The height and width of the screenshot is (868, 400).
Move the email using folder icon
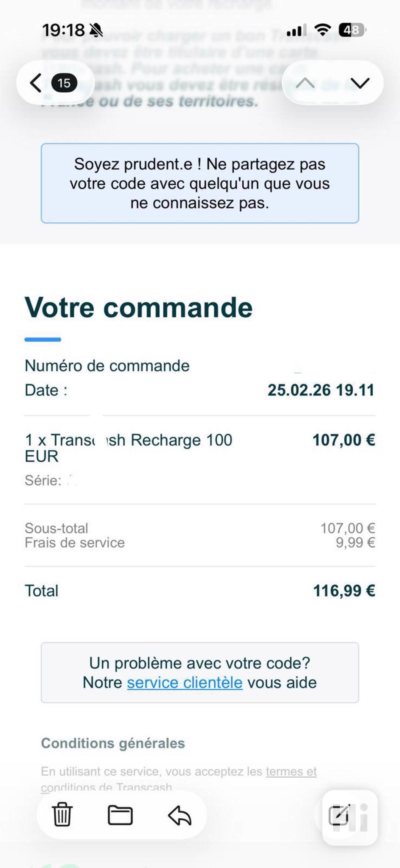[x=120, y=815]
